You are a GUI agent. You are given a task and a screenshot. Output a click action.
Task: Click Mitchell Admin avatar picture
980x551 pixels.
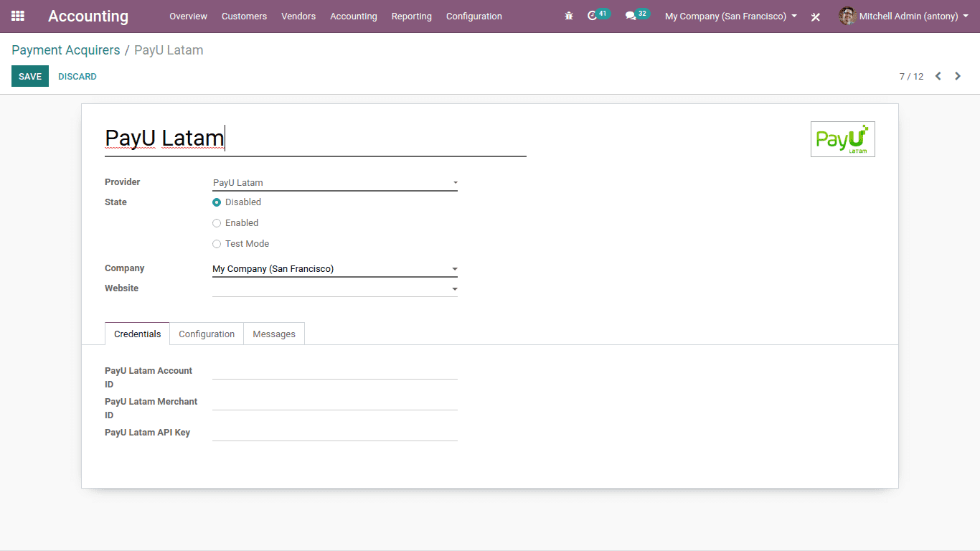pyautogui.click(x=847, y=16)
